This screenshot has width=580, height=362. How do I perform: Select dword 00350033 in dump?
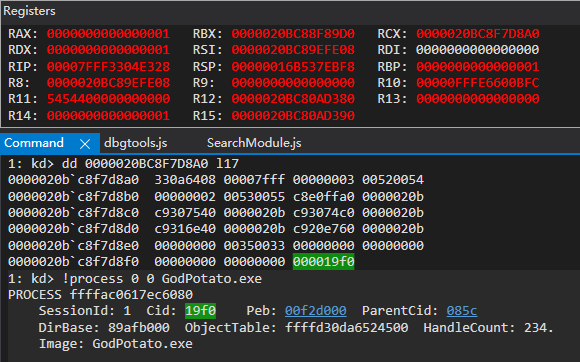coord(254,246)
